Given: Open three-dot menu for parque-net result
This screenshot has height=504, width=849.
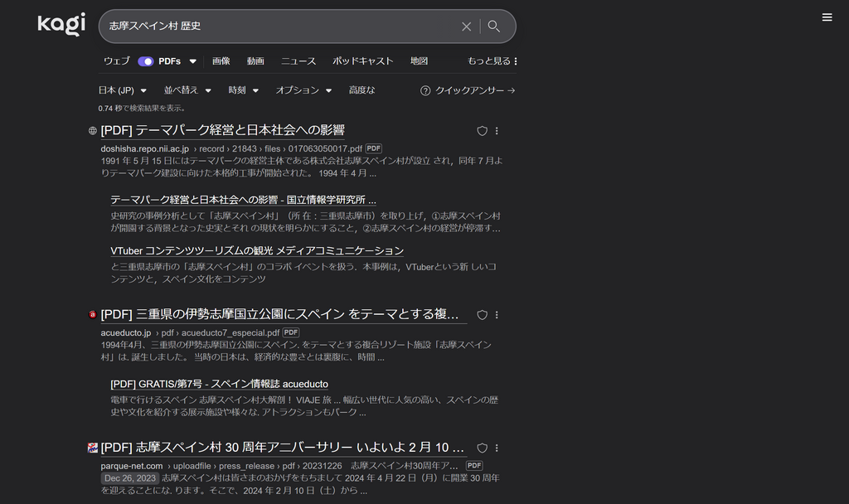Looking at the screenshot, I should 497,448.
